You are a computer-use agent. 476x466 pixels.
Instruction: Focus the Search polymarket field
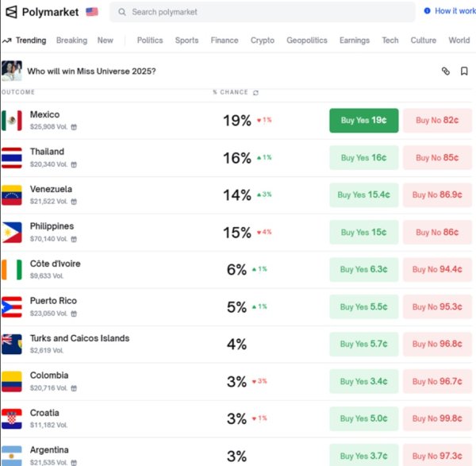(x=262, y=12)
